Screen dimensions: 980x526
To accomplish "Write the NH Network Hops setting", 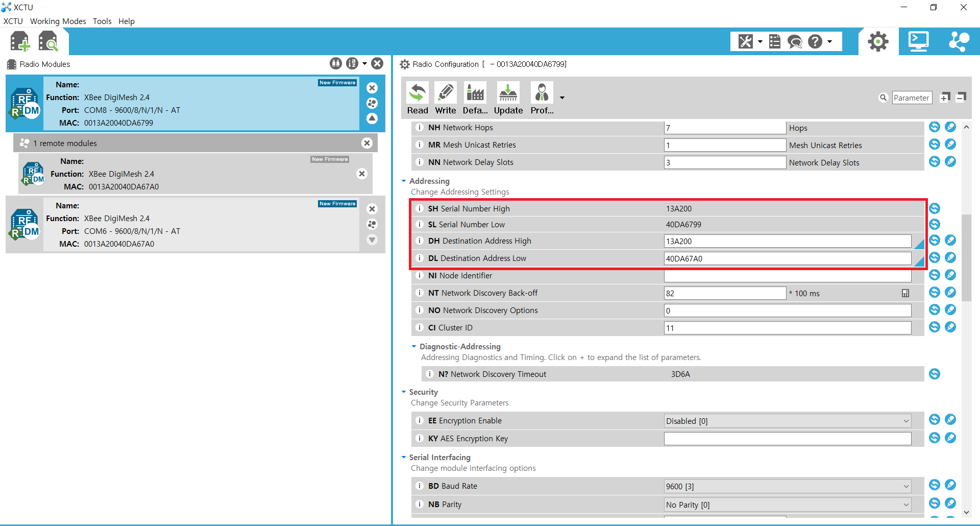I will tap(950, 127).
